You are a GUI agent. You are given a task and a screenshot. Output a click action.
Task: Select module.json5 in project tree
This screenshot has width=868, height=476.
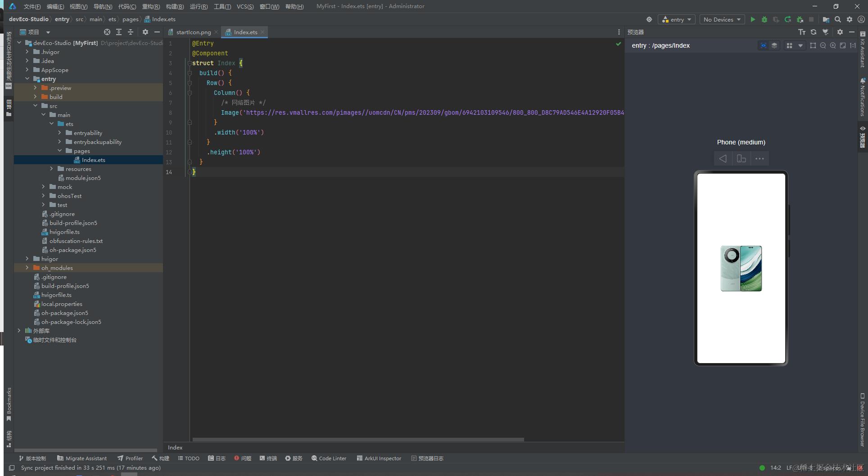(x=79, y=178)
